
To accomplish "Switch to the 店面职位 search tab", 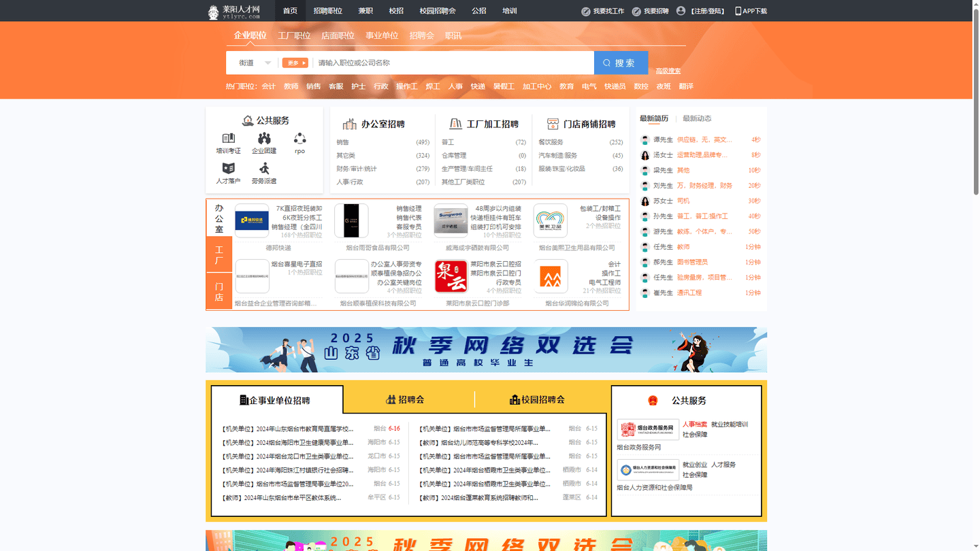I will tap(338, 35).
